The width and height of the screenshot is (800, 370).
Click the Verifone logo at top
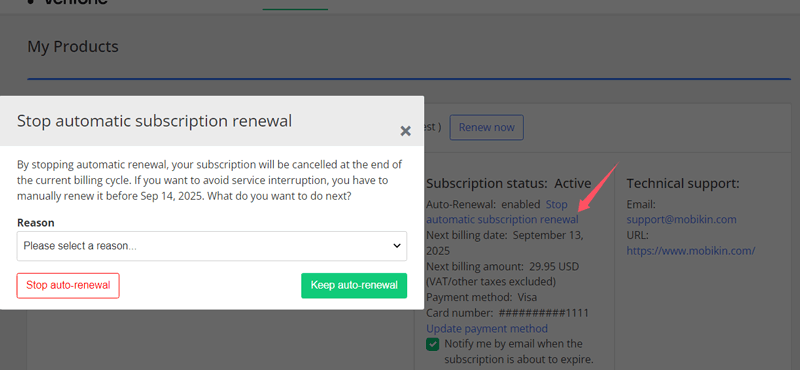click(x=68, y=2)
